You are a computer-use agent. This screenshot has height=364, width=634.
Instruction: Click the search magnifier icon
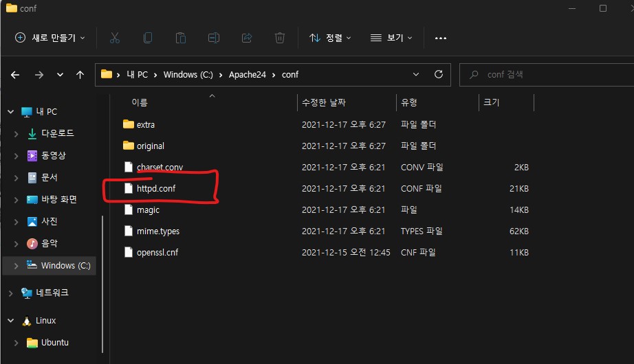pyautogui.click(x=474, y=75)
